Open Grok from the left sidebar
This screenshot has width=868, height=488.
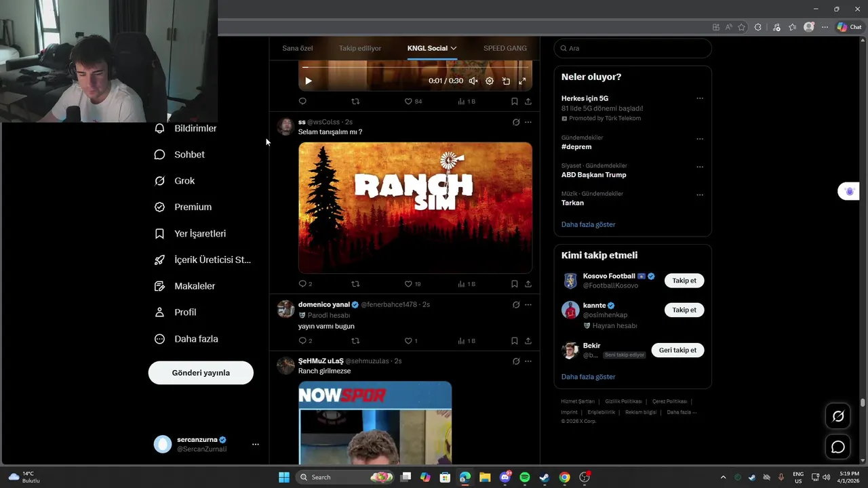coord(175,181)
